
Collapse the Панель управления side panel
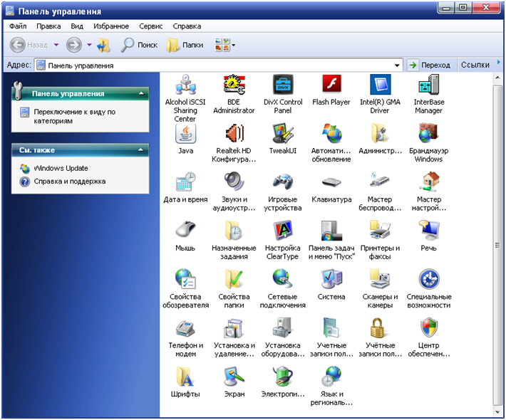pyautogui.click(x=143, y=93)
